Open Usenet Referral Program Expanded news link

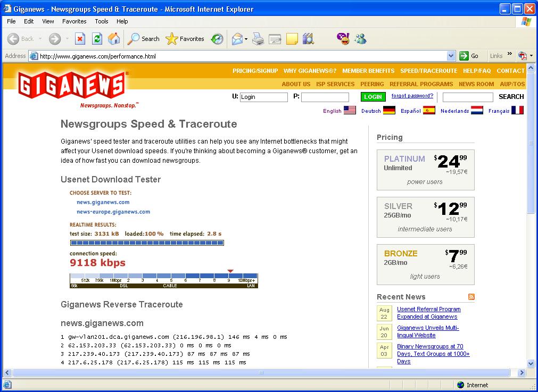(x=429, y=313)
